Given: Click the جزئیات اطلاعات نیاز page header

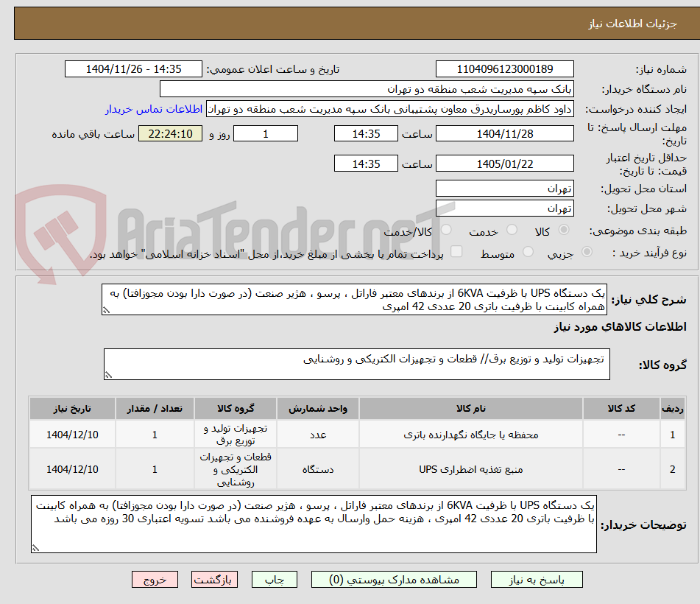Looking at the screenshot, I should [632, 24].
